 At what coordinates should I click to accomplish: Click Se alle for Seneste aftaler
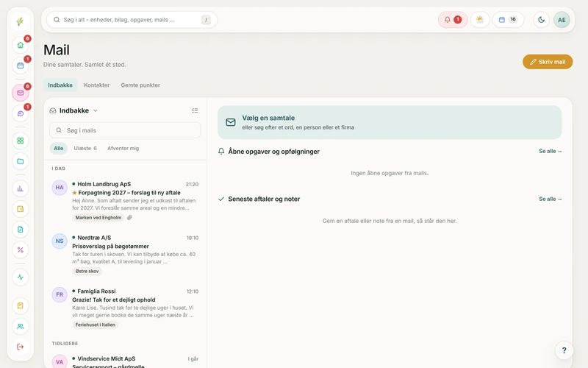tap(550, 199)
